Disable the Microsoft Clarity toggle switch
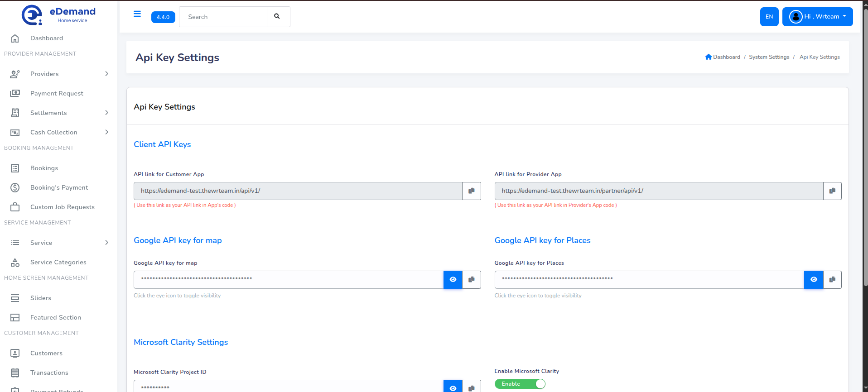This screenshot has width=868, height=392. [520, 384]
